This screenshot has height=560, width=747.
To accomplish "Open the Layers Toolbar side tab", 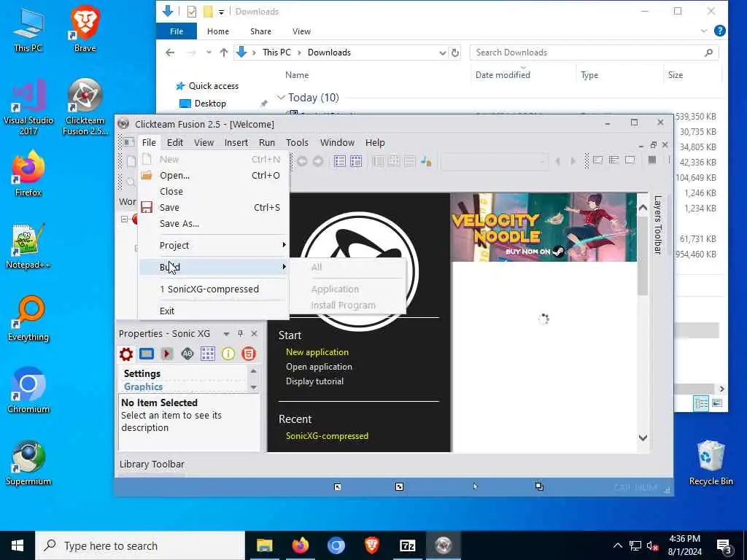I will pos(658,225).
